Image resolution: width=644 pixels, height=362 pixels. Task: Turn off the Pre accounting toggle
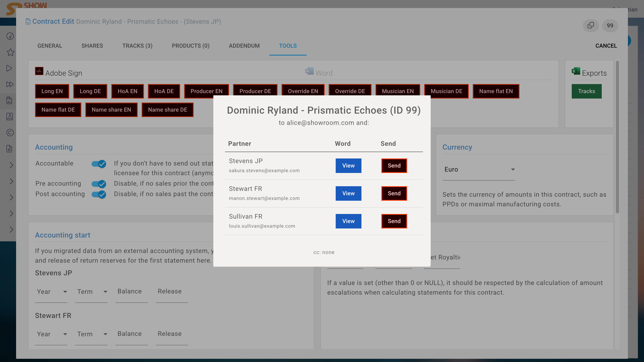click(99, 184)
